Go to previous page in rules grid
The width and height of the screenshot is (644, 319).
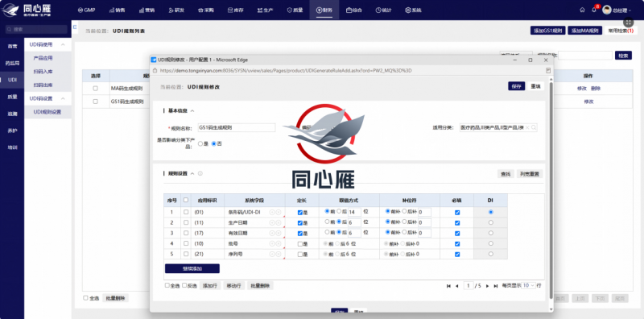456,286
